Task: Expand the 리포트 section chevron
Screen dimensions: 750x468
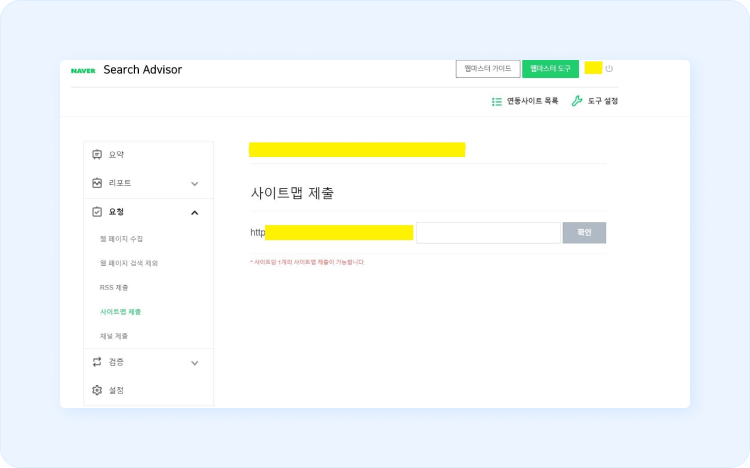Action: pos(194,184)
